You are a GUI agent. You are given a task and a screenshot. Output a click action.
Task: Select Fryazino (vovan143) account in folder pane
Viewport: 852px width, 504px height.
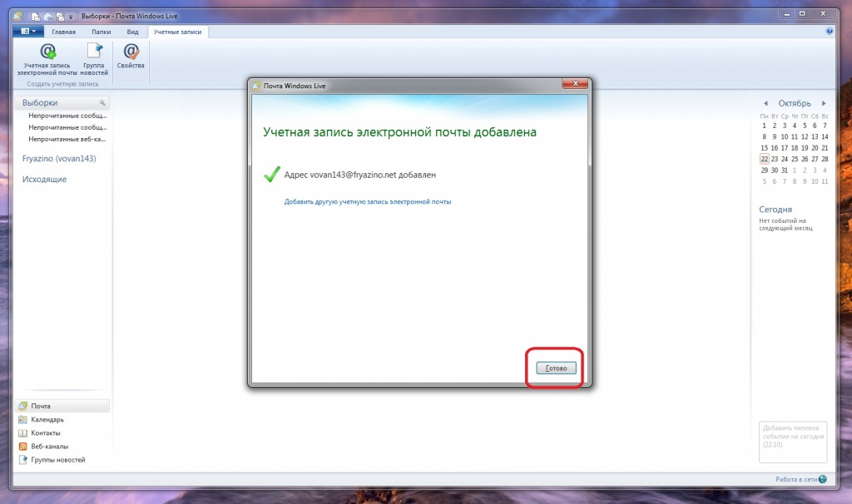tap(59, 158)
